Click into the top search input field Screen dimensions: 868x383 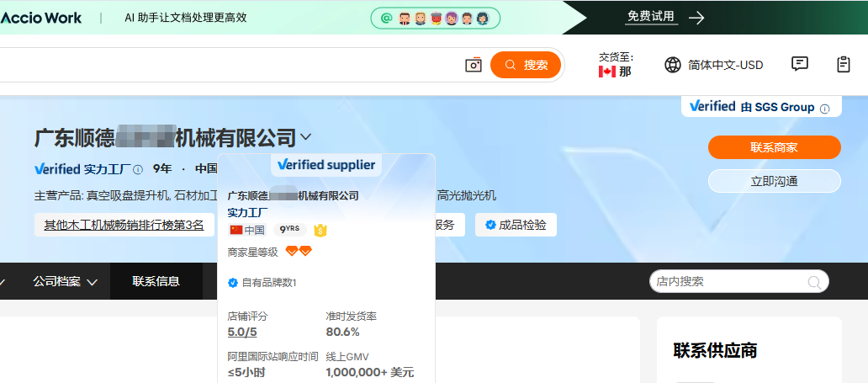click(230, 65)
